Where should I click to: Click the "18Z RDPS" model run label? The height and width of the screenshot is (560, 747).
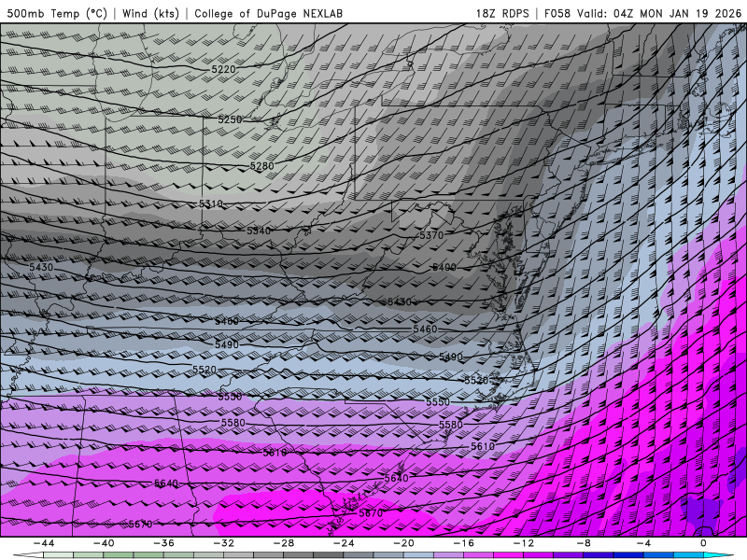pyautogui.click(x=502, y=13)
